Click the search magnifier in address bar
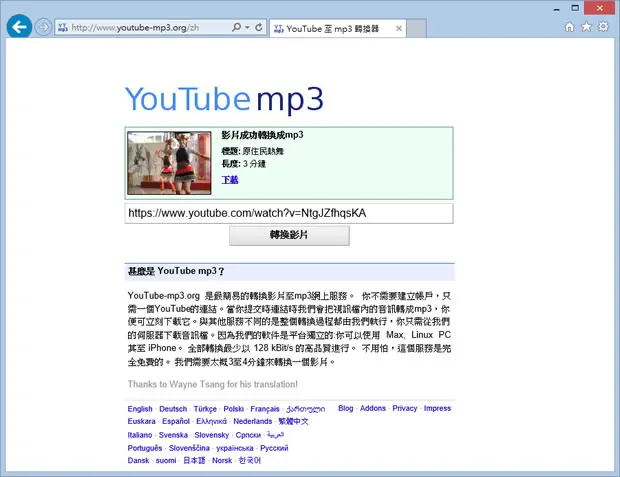Screen dimensions: 620x477 coord(236,27)
